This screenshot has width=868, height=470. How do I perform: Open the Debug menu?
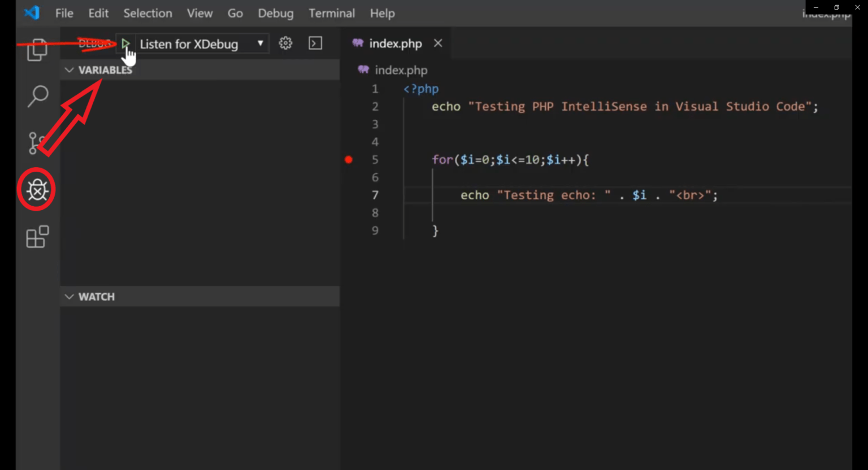275,13
